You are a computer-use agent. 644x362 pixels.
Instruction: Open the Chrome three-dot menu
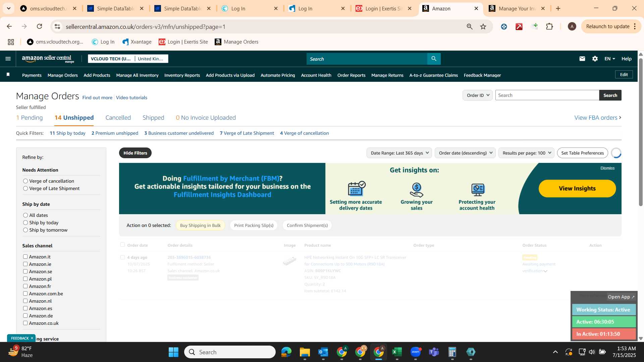635,26
